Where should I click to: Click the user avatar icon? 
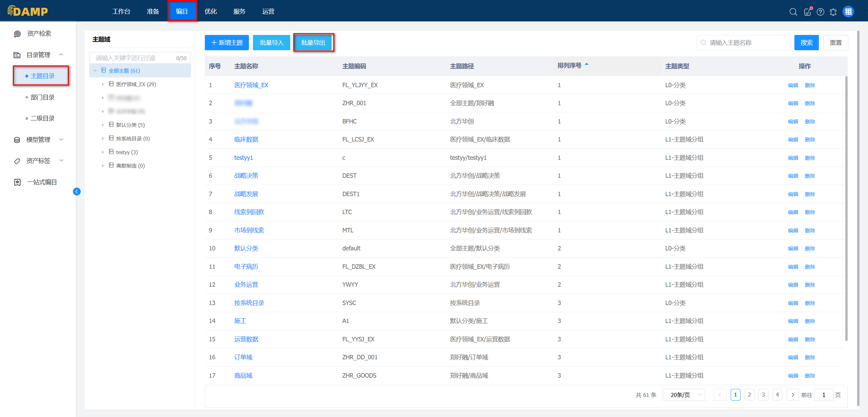pyautogui.click(x=848, y=12)
